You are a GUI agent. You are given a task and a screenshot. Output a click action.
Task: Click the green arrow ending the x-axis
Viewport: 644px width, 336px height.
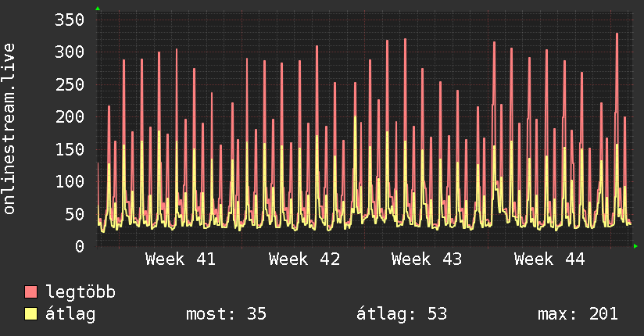point(635,246)
